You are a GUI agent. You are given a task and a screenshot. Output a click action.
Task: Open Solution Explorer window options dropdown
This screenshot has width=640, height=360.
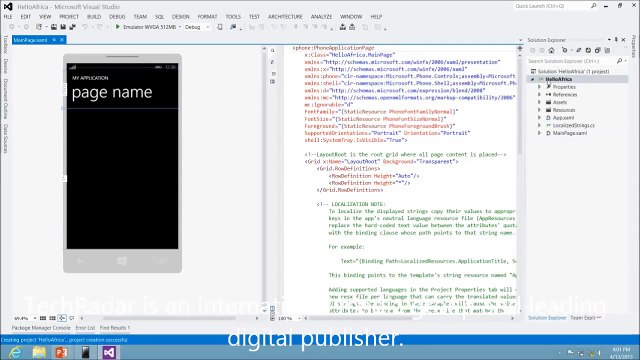tap(609, 40)
